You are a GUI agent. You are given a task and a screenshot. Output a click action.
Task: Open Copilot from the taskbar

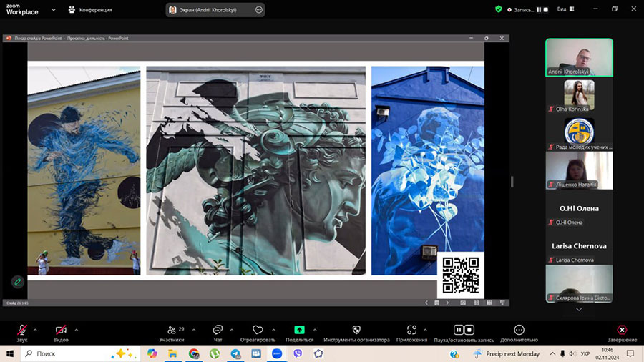152,353
